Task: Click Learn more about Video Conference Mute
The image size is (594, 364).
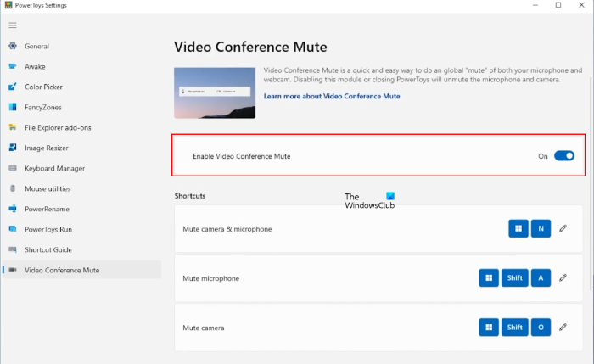Action: (x=332, y=97)
